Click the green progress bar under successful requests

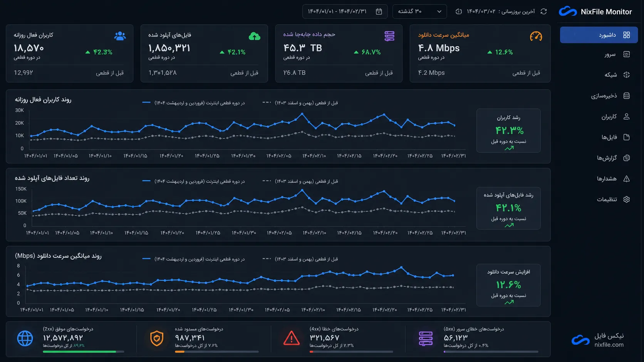click(x=79, y=352)
